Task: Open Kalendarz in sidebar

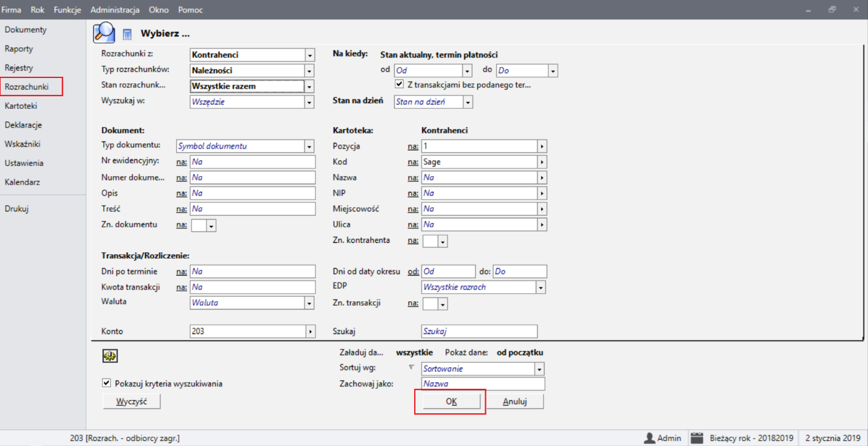Action: (22, 182)
